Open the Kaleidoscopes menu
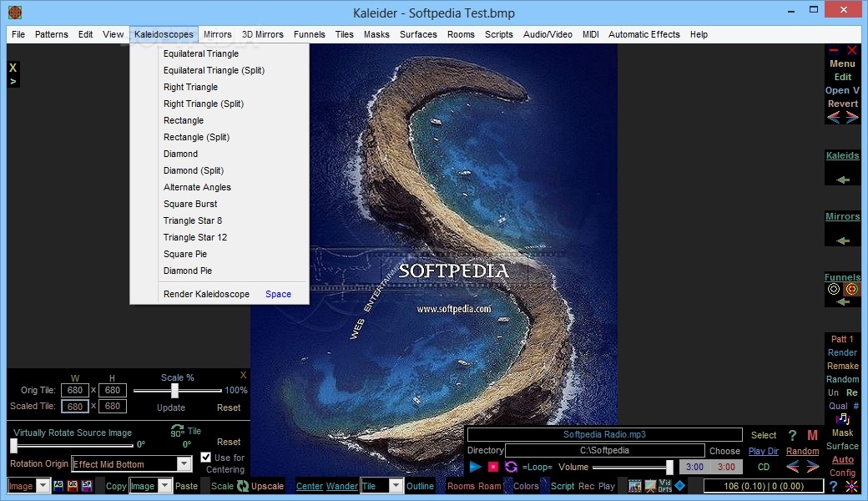The image size is (868, 501). [x=164, y=34]
